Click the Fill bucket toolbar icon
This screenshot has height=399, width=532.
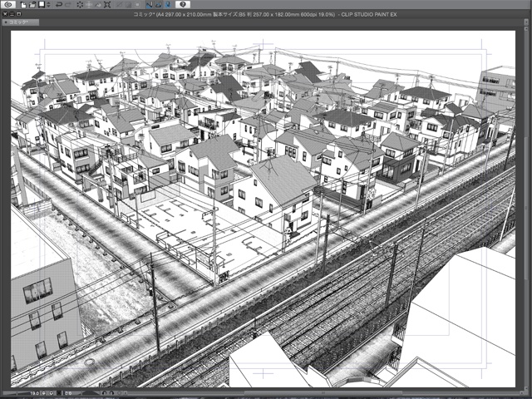(98, 5)
